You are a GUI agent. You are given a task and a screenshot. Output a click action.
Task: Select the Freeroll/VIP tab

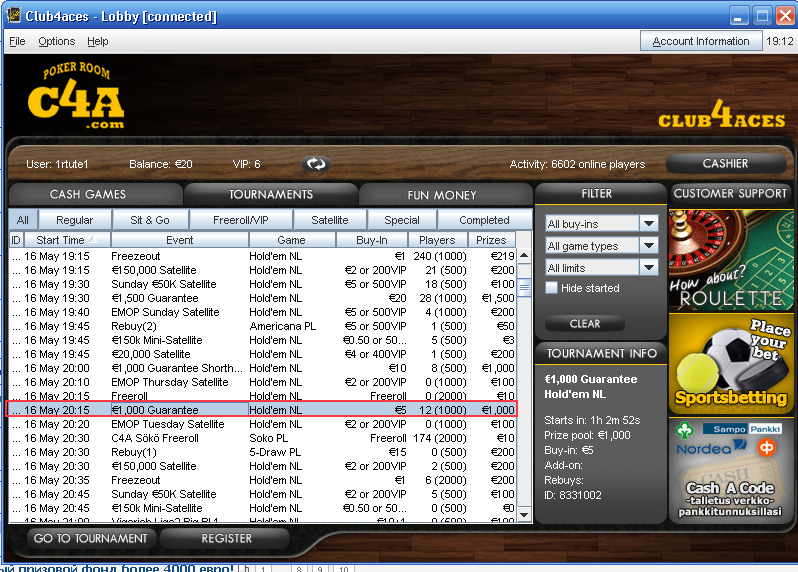[x=241, y=220]
